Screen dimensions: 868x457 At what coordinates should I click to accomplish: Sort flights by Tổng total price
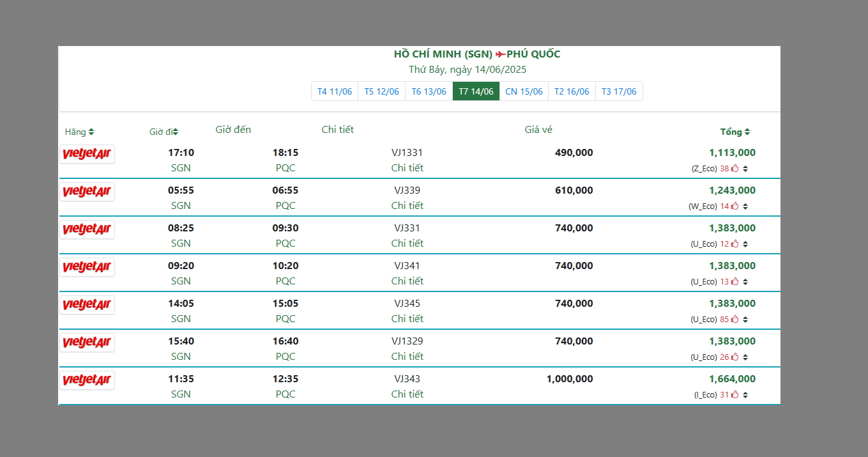(x=735, y=132)
